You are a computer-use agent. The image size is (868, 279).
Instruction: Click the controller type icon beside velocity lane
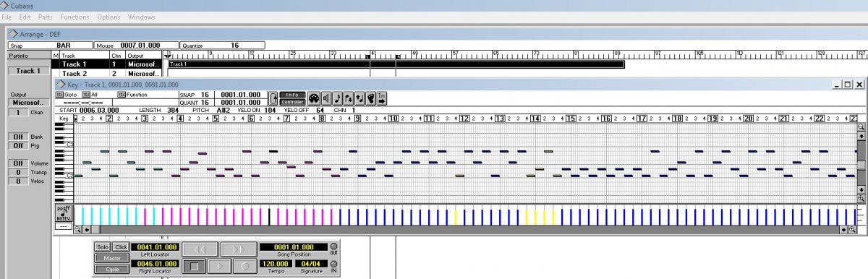point(64,213)
